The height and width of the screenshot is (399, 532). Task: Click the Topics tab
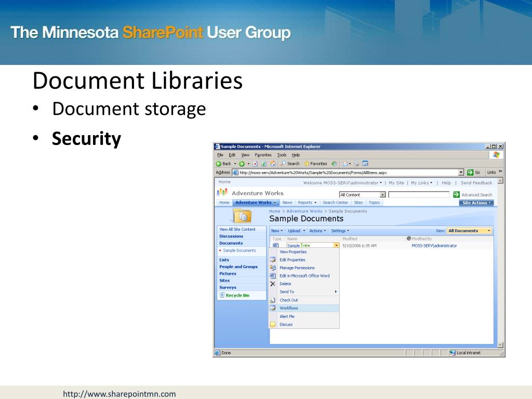coord(374,203)
